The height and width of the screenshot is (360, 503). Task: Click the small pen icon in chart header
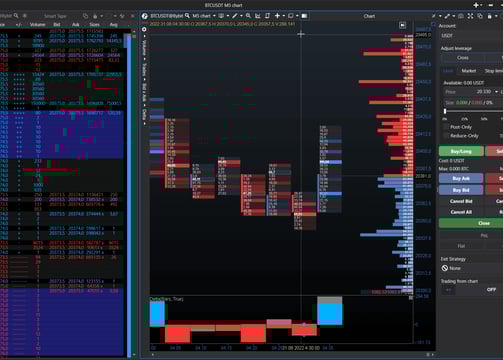click(433, 16)
